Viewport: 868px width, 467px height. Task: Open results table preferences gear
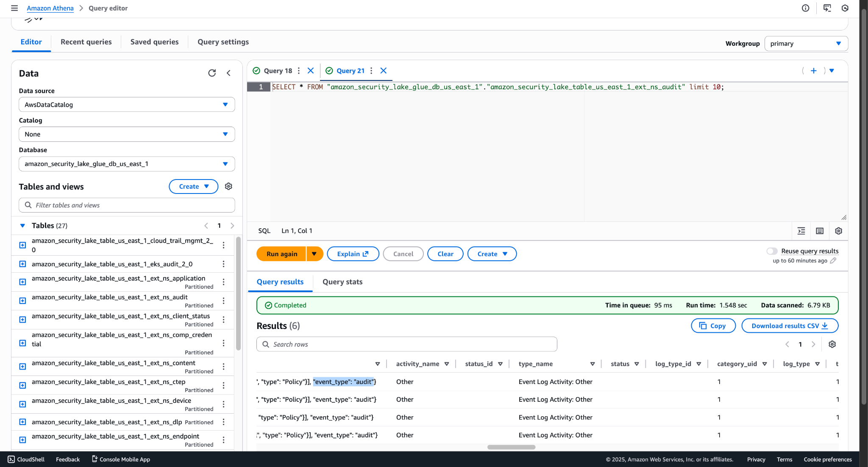[x=832, y=344]
